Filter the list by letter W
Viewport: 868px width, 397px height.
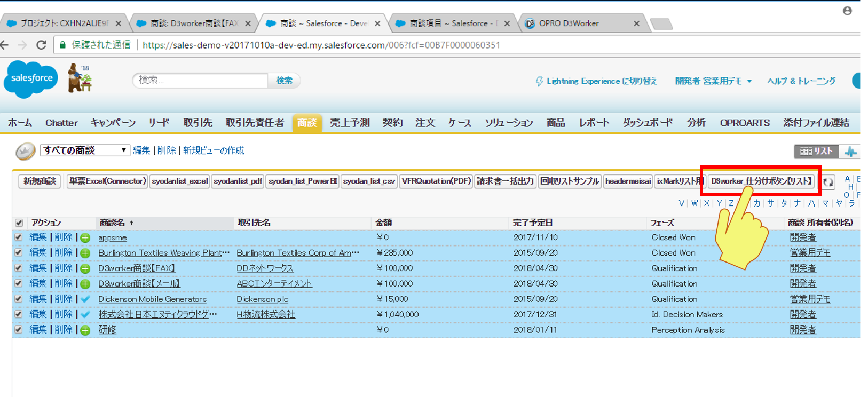coord(694,203)
